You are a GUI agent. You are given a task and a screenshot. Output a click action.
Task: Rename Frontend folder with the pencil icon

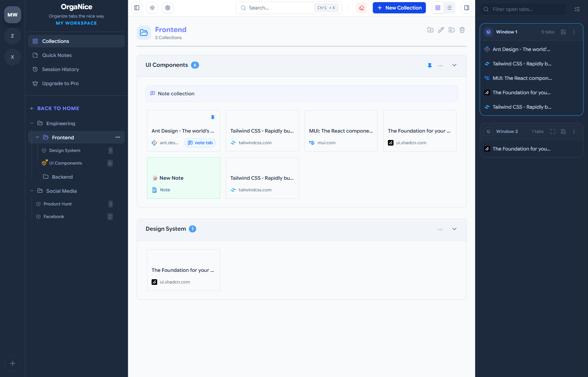click(x=441, y=30)
